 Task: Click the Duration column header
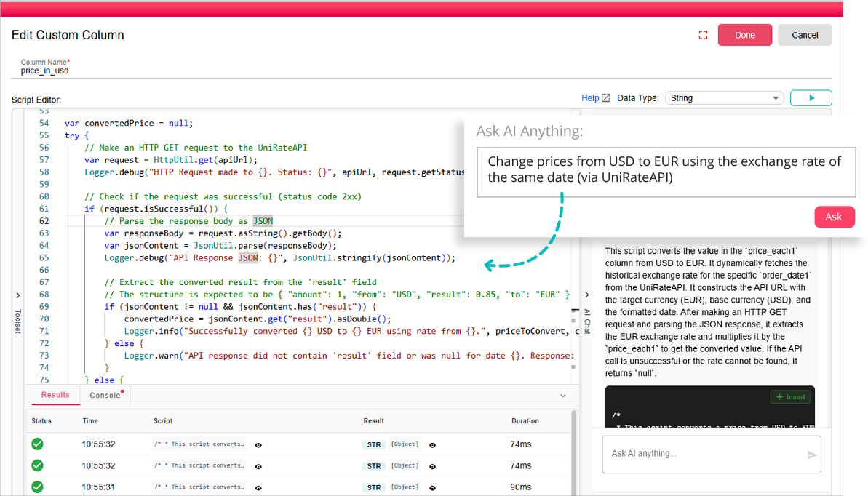pyautogui.click(x=525, y=421)
